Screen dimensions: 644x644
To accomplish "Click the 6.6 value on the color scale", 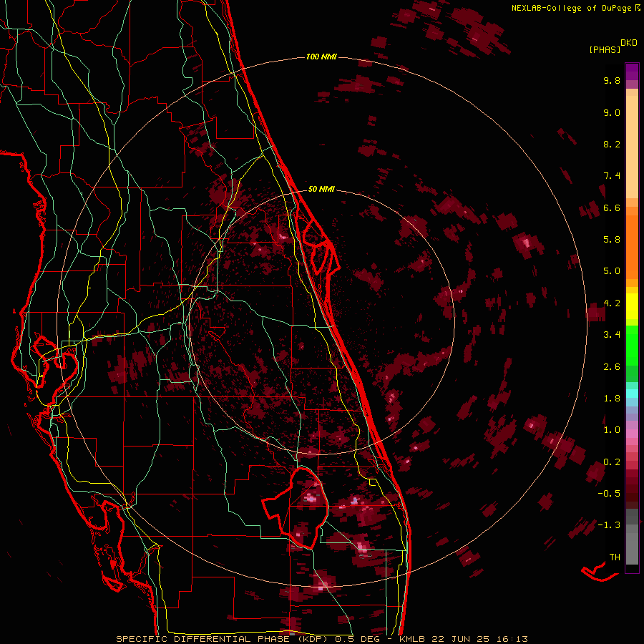I will click(612, 208).
